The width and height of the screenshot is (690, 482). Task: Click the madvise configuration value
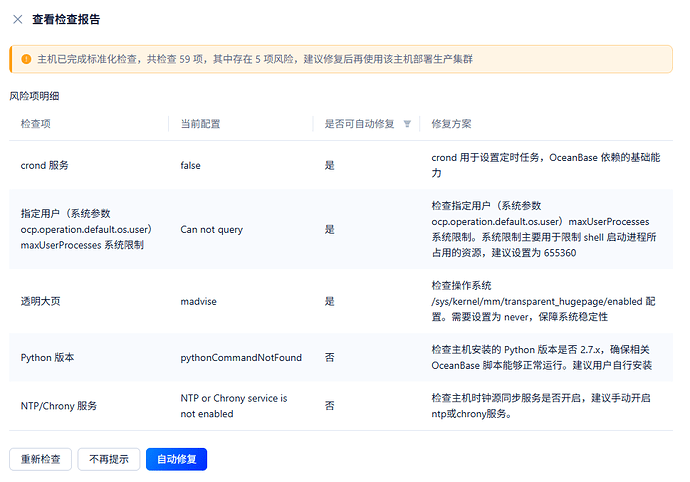[x=198, y=302]
